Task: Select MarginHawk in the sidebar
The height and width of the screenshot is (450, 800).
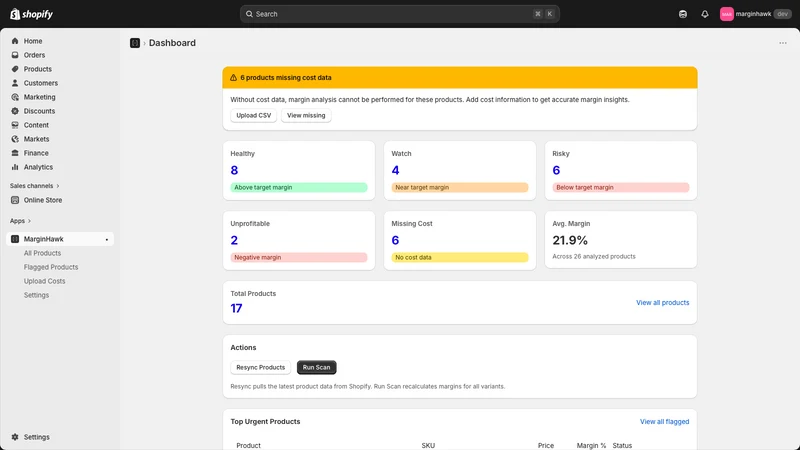Action: (60, 239)
